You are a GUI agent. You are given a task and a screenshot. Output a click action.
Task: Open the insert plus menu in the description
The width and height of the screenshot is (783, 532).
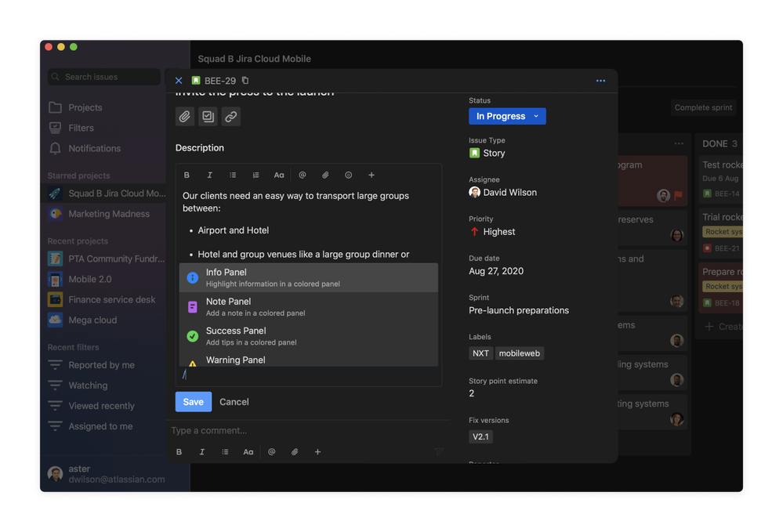[x=372, y=176]
